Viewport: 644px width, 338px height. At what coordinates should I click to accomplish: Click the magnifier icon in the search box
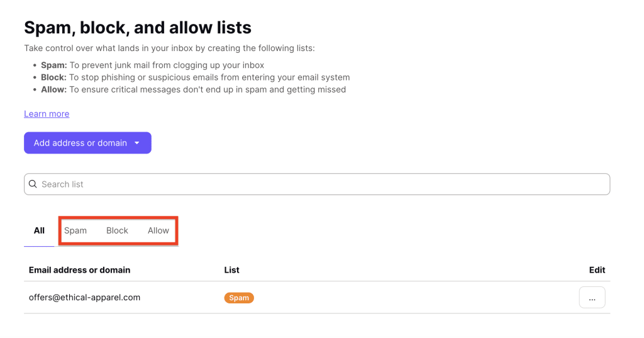click(33, 184)
